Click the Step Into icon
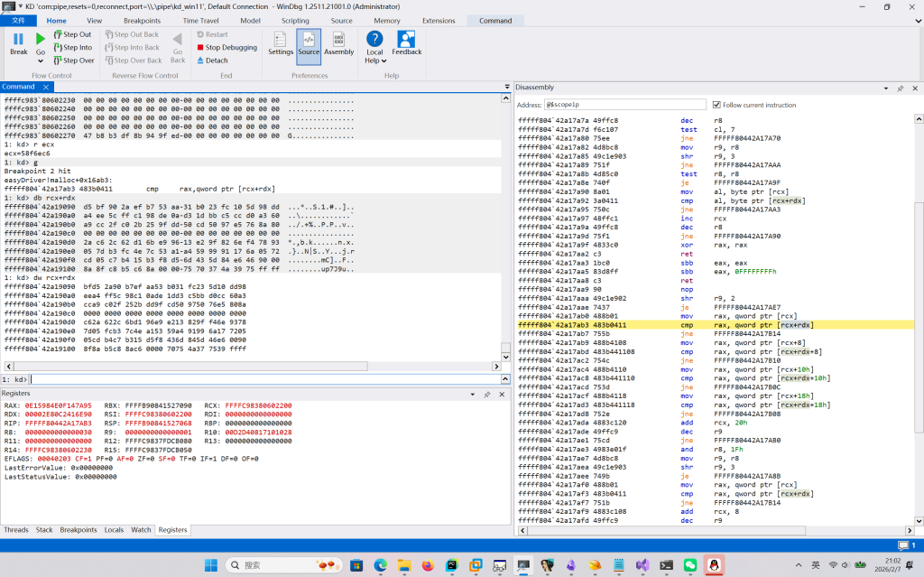924x577 pixels. coord(58,47)
